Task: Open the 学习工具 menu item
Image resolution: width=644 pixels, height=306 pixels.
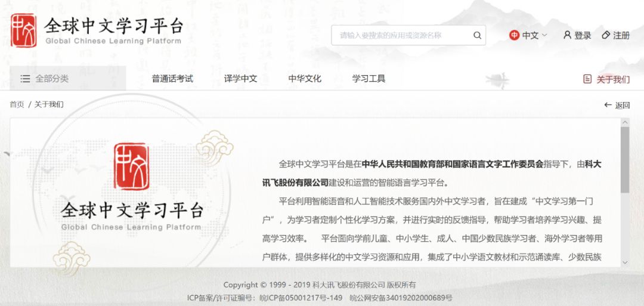Action: click(369, 79)
